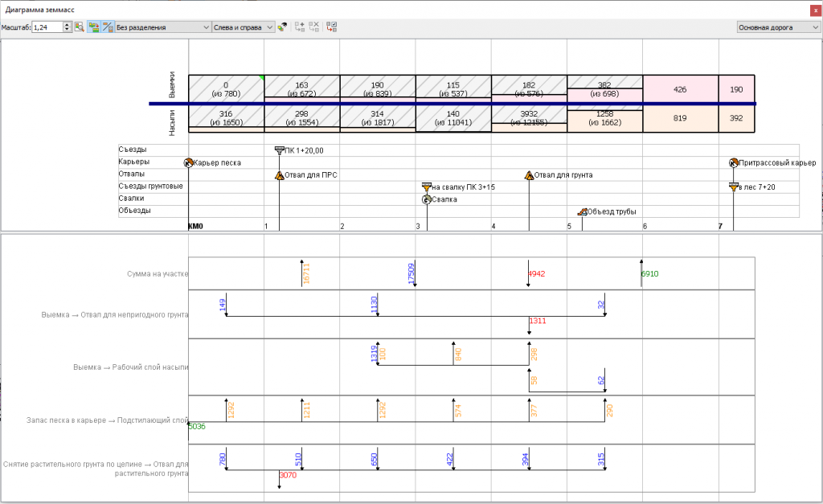Select the fill cell '392'
Screen dimensions: 823x504
coord(736,118)
